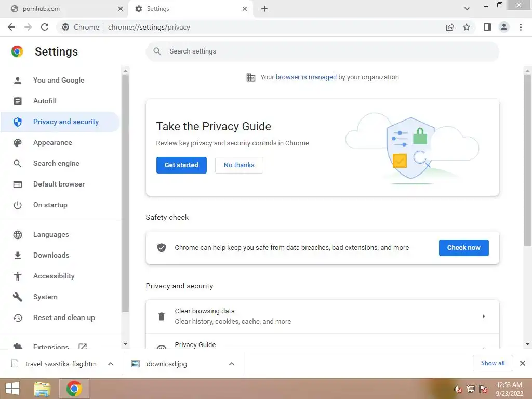Image resolution: width=532 pixels, height=399 pixels.
Task: Switch to the pornhub.com tab
Action: (x=64, y=9)
